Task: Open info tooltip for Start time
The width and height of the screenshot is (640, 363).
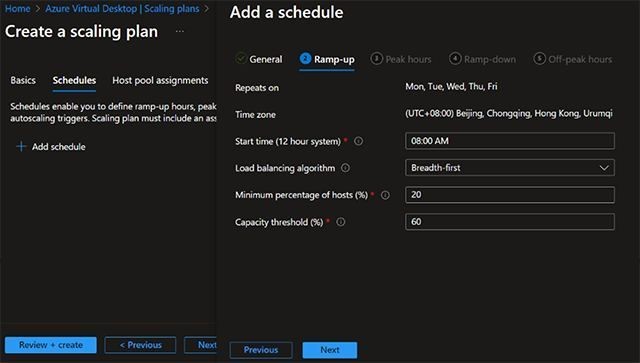Action: [358, 141]
